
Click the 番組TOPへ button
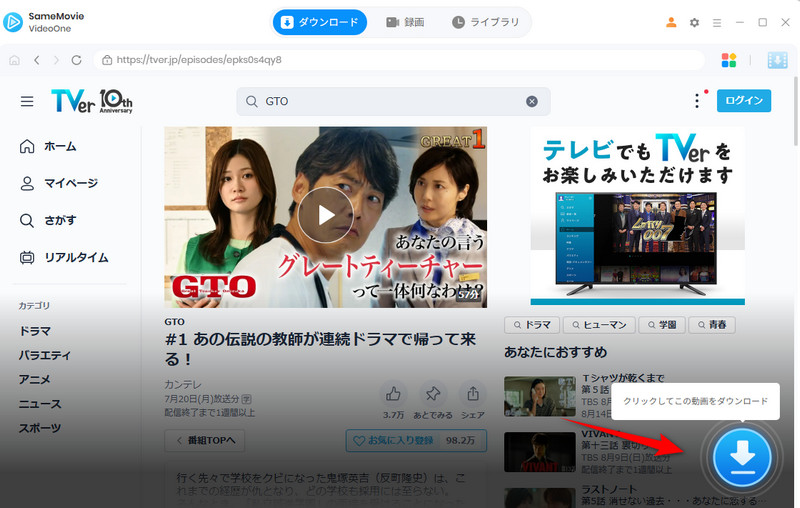click(205, 441)
